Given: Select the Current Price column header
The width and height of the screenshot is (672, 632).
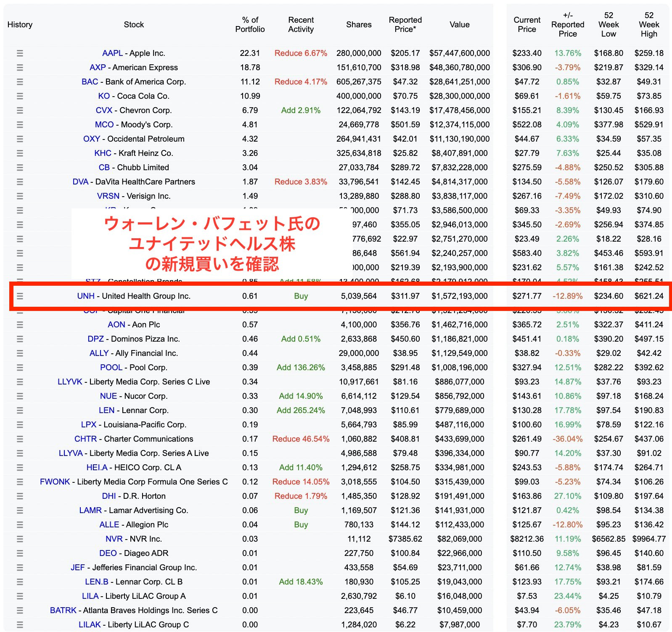Looking at the screenshot, I should pyautogui.click(x=527, y=25).
